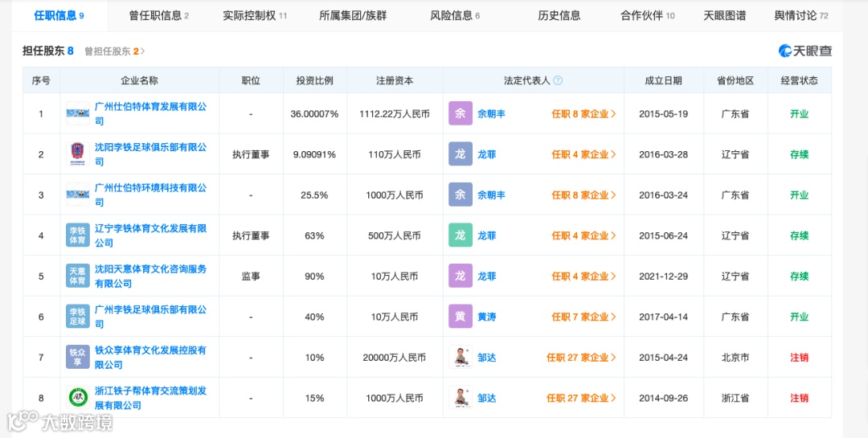Expand 任职 27 家企业 in row 8
The width and height of the screenshot is (868, 438).
pos(581,398)
